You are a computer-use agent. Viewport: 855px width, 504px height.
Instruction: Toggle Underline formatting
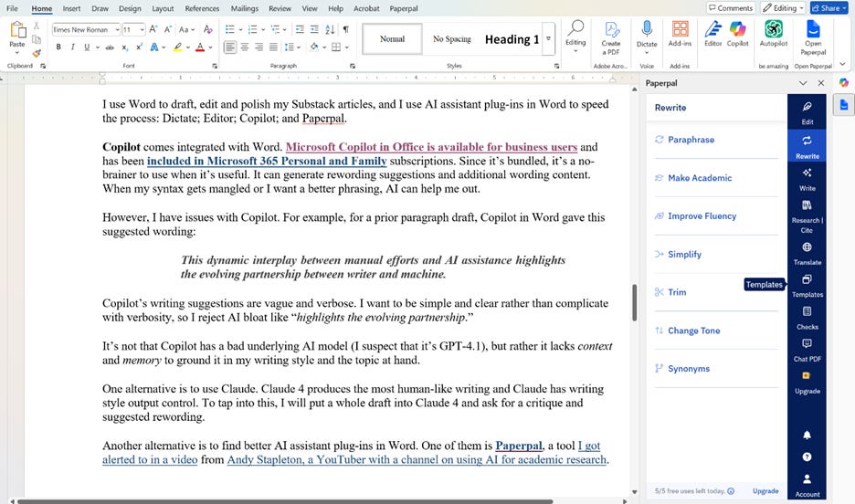[x=87, y=47]
